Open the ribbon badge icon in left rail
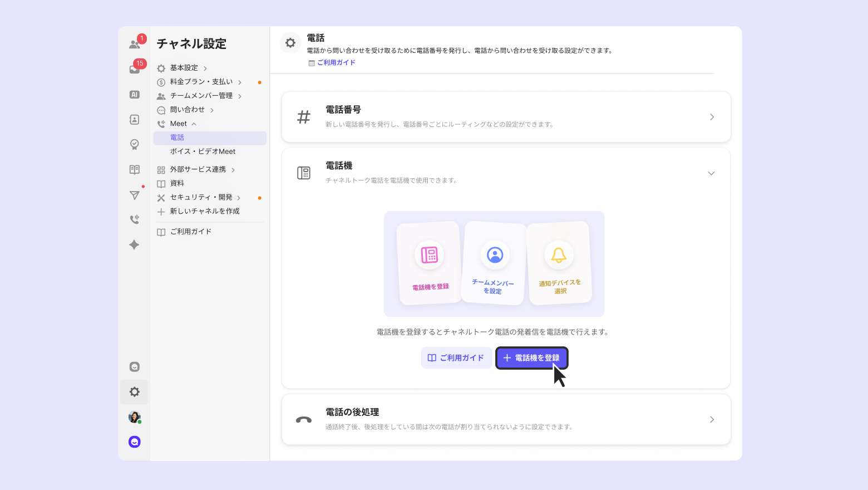 [135, 145]
